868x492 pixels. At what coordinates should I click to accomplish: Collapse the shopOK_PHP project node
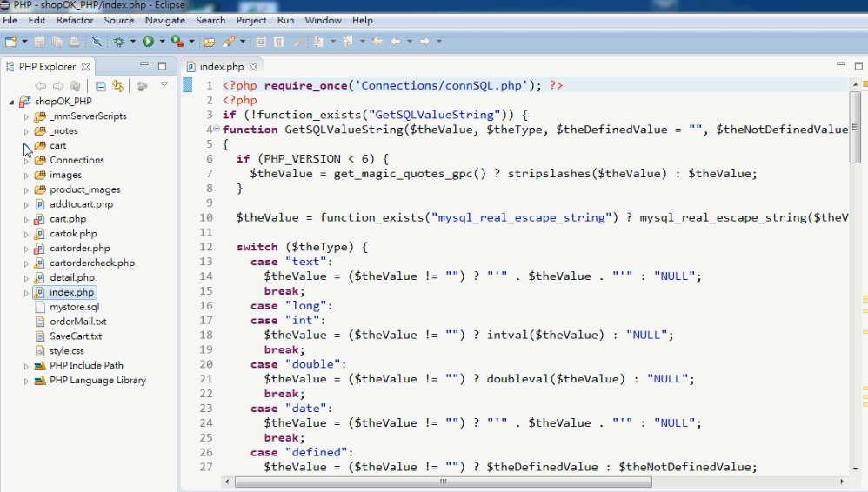(x=11, y=102)
